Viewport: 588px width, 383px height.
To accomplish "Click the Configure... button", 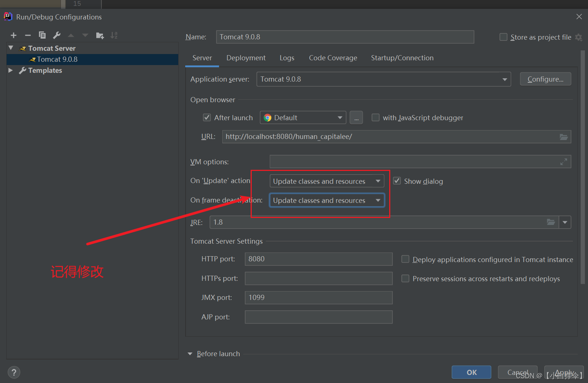I will click(545, 79).
